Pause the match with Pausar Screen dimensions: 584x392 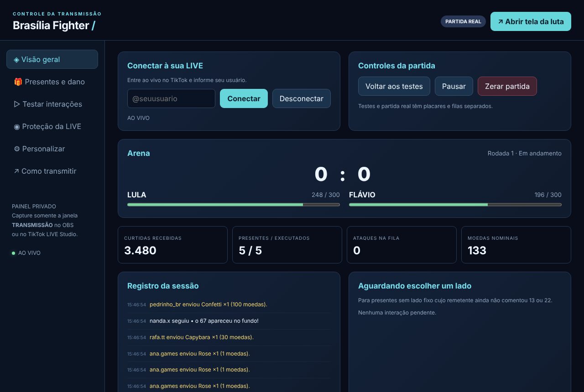click(x=454, y=86)
